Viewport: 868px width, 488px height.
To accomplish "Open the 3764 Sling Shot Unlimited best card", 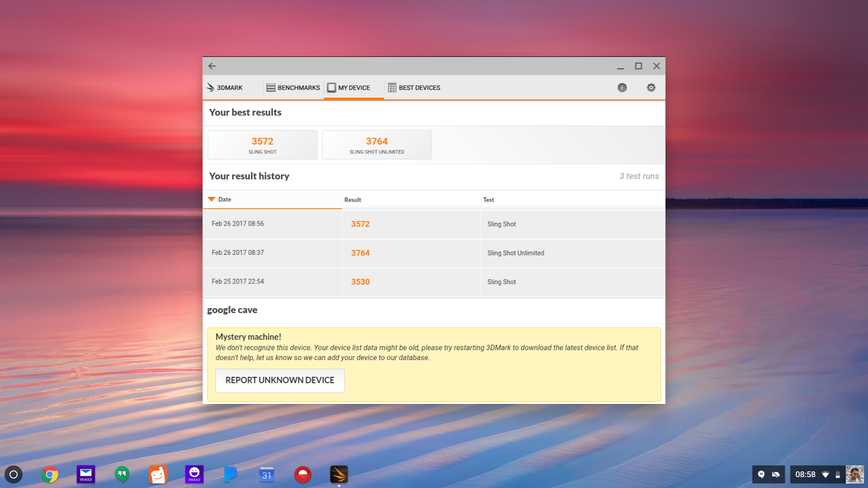I will point(377,145).
